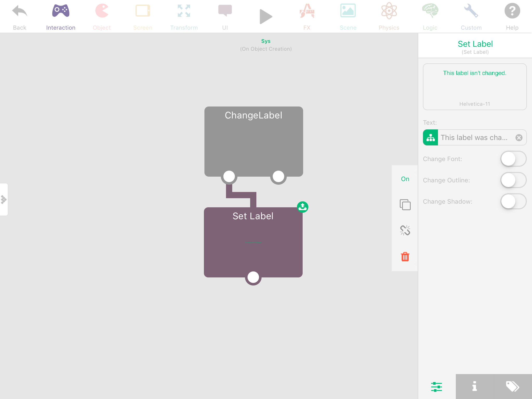Click the On state button
Screen dimensions: 532x399
tap(405, 179)
